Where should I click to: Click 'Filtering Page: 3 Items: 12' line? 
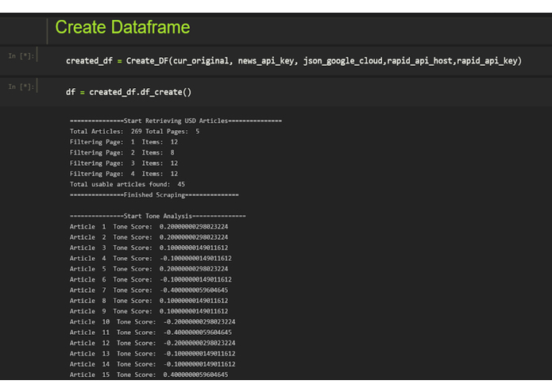pyautogui.click(x=124, y=163)
